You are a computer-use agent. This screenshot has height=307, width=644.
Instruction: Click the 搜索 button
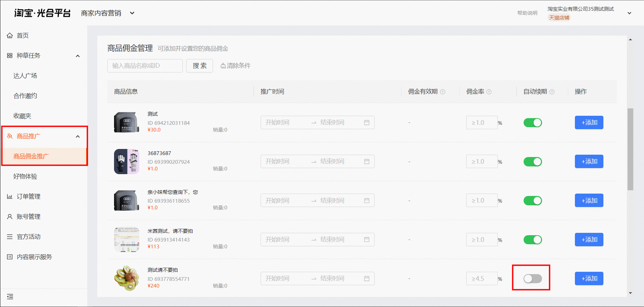(200, 66)
